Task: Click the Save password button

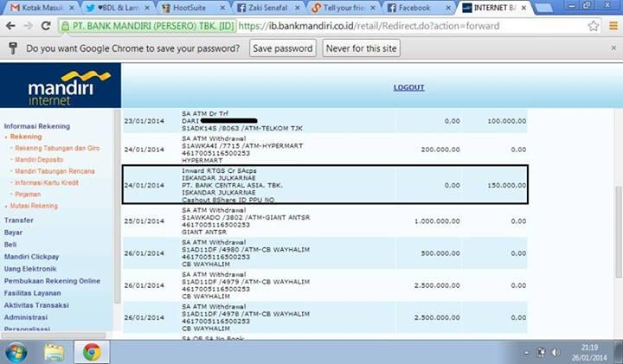Action: click(283, 48)
